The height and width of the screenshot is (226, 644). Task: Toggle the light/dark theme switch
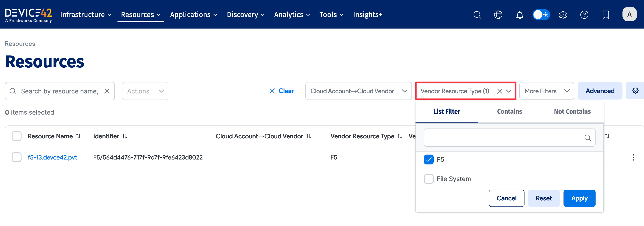click(541, 15)
